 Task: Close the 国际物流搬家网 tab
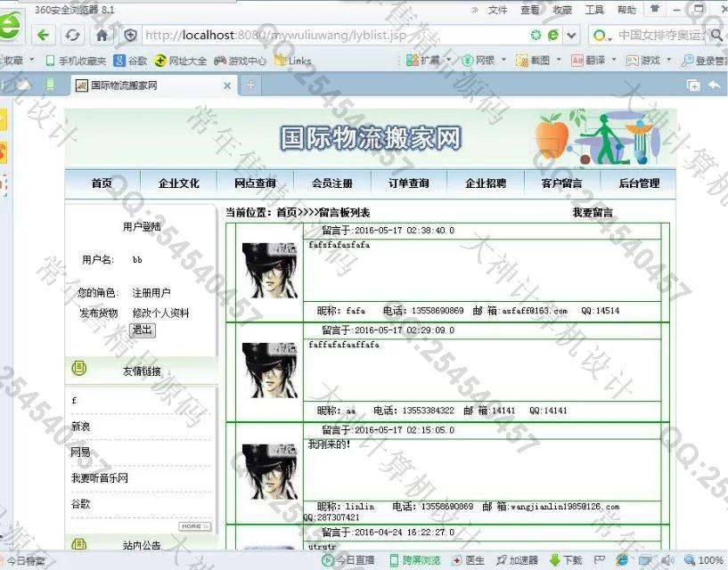point(227,85)
